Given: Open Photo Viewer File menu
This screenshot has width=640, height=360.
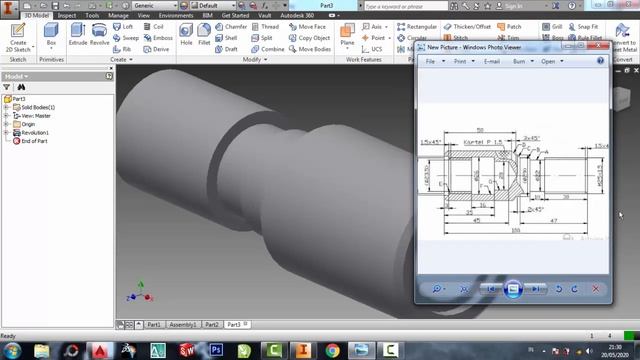Looking at the screenshot, I should [435, 61].
